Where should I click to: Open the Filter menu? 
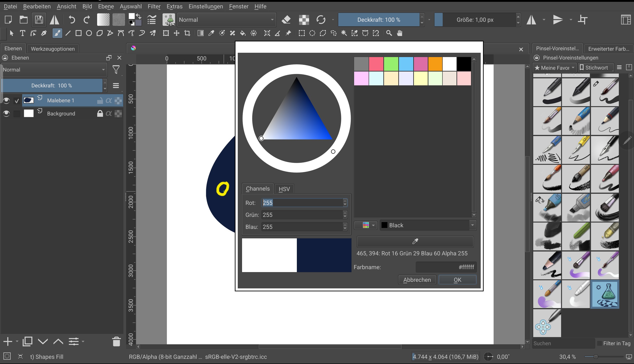pos(154,7)
